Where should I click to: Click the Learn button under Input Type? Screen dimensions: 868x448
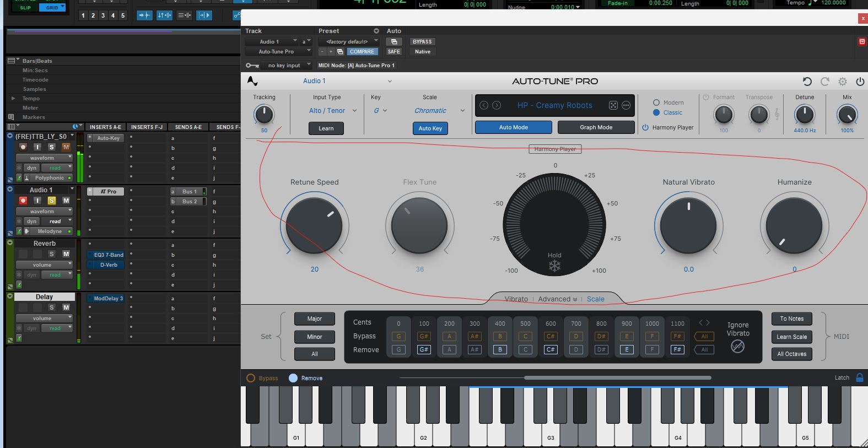[326, 128]
